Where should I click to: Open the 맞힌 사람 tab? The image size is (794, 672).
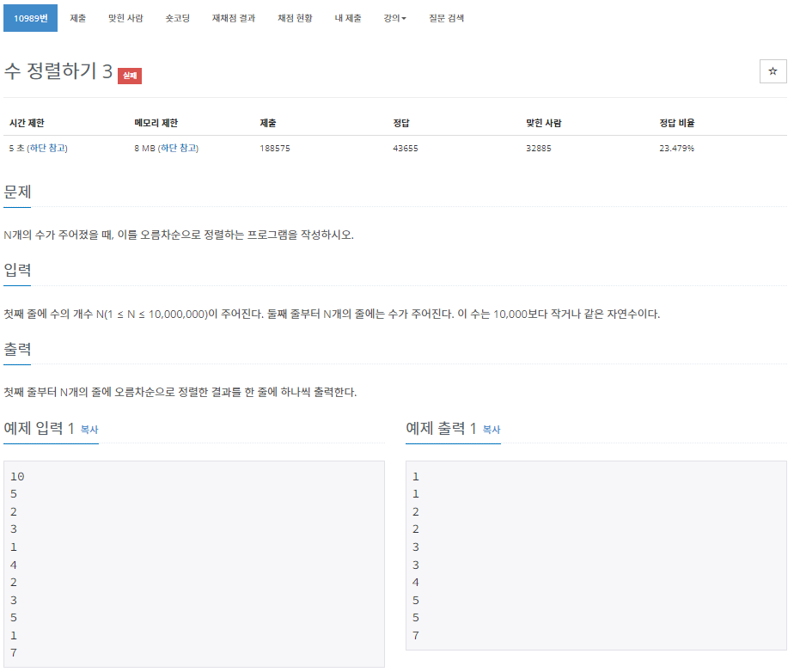(x=125, y=18)
